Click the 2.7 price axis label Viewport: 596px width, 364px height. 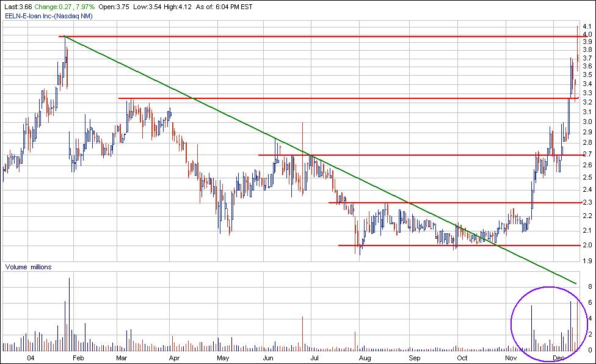(587, 154)
